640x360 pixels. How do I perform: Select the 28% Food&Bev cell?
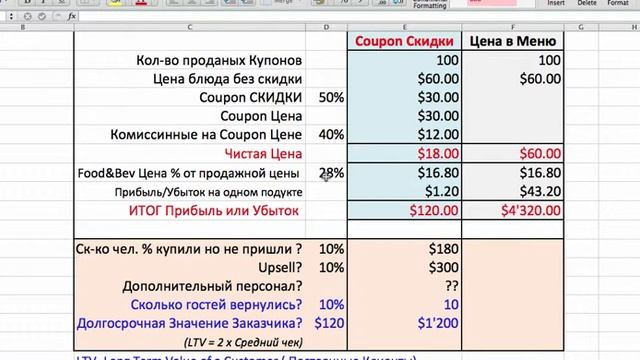point(326,173)
